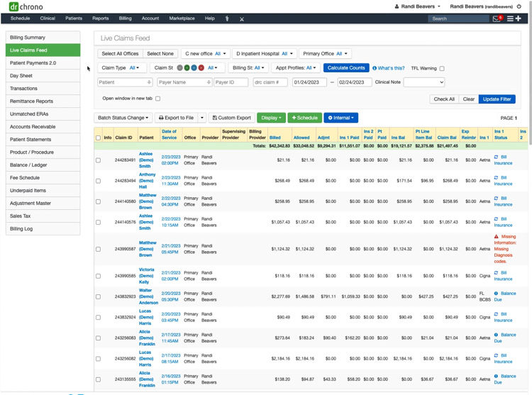The height and width of the screenshot is (395, 532).
Task: Open the Batch Status Change dropdown
Action: click(x=123, y=118)
